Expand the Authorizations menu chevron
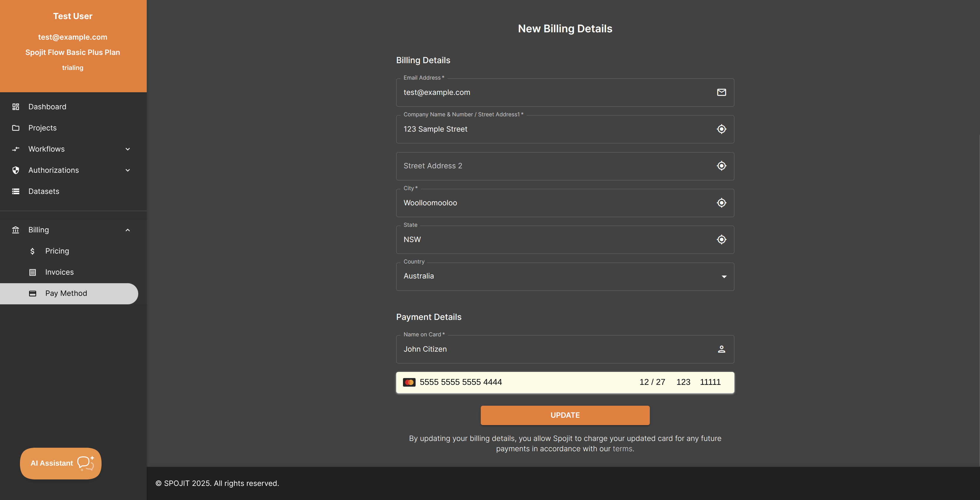 (x=128, y=170)
